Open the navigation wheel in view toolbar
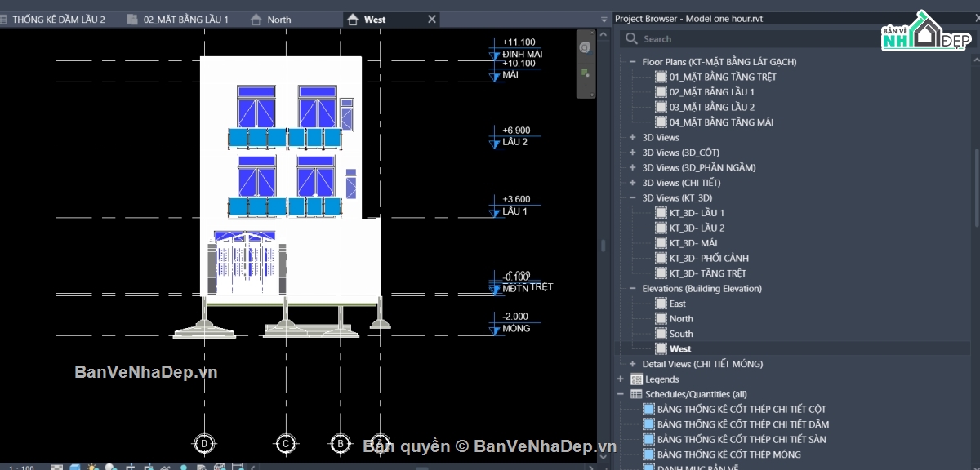 (586, 48)
